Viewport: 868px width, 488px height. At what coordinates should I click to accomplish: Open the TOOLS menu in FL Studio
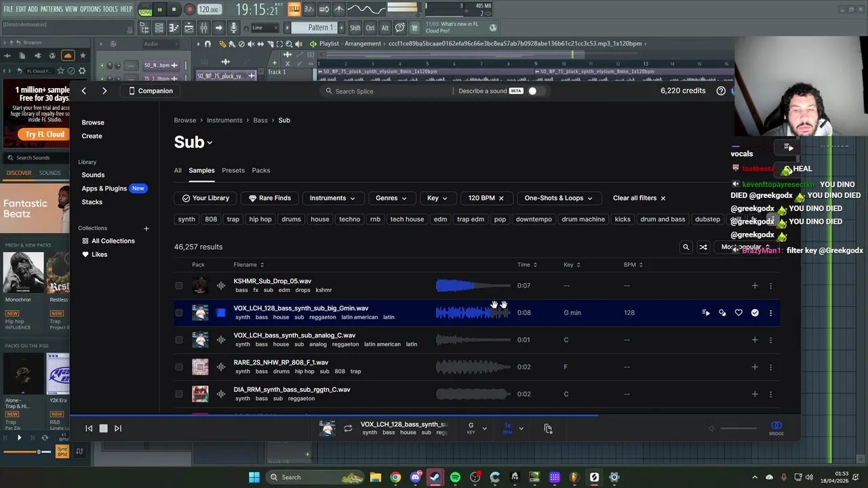click(x=111, y=9)
